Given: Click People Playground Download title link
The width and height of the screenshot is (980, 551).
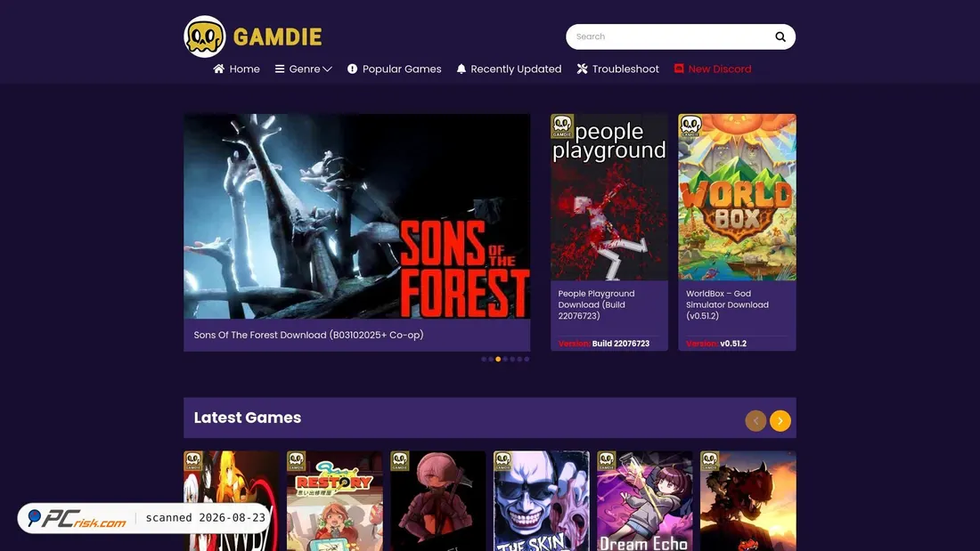Looking at the screenshot, I should 596,304.
